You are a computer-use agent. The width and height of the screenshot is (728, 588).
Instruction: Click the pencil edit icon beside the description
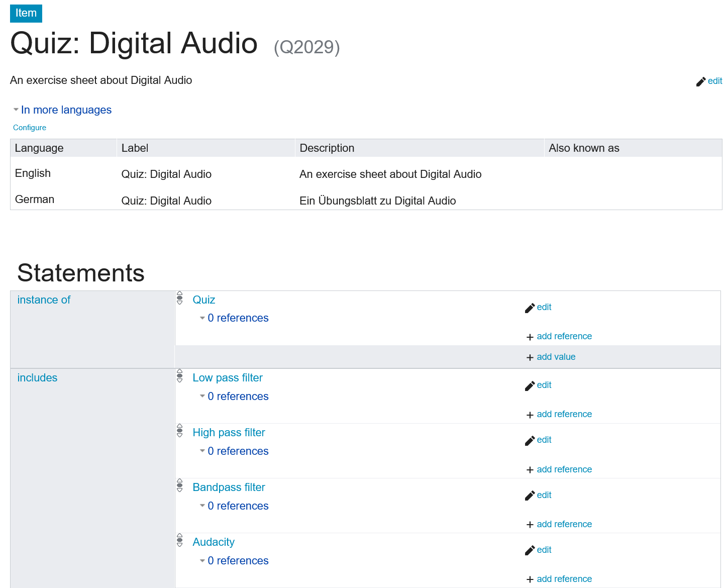[701, 81]
